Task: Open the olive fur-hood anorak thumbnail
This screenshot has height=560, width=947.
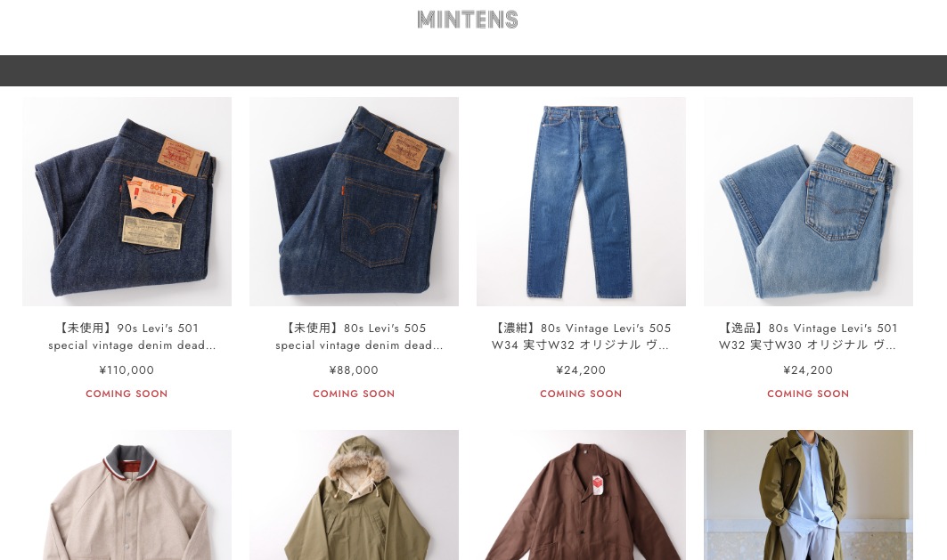Action: pyautogui.click(x=354, y=495)
